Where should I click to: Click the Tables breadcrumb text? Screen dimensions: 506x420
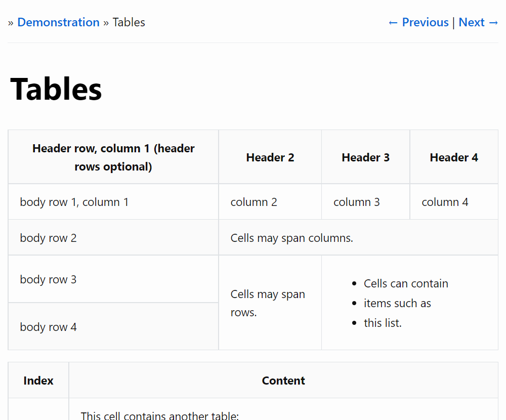[129, 22]
